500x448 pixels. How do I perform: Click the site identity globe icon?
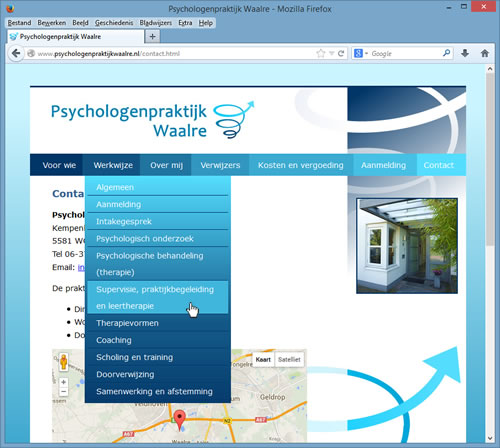tap(31, 53)
